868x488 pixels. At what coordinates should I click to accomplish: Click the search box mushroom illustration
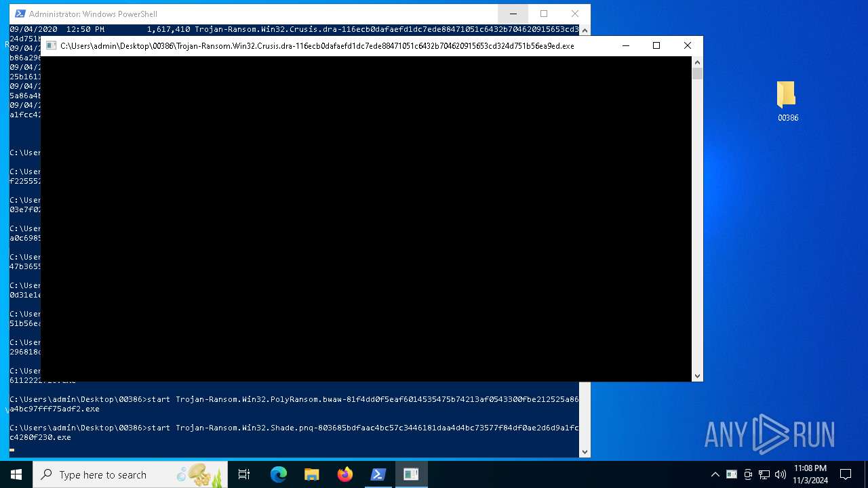(x=199, y=474)
